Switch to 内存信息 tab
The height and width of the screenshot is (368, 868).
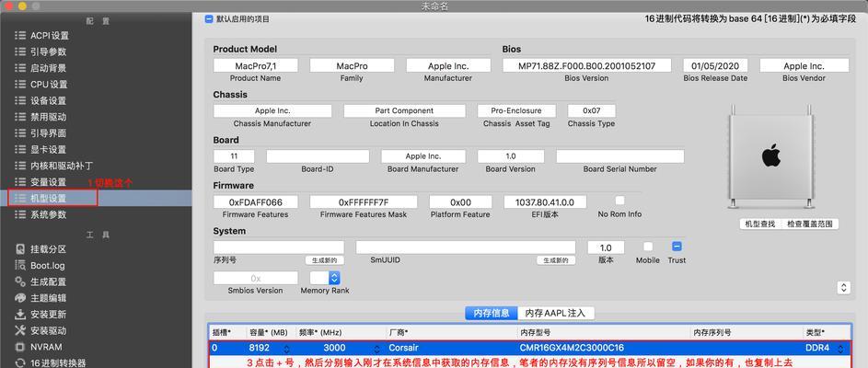(491, 313)
